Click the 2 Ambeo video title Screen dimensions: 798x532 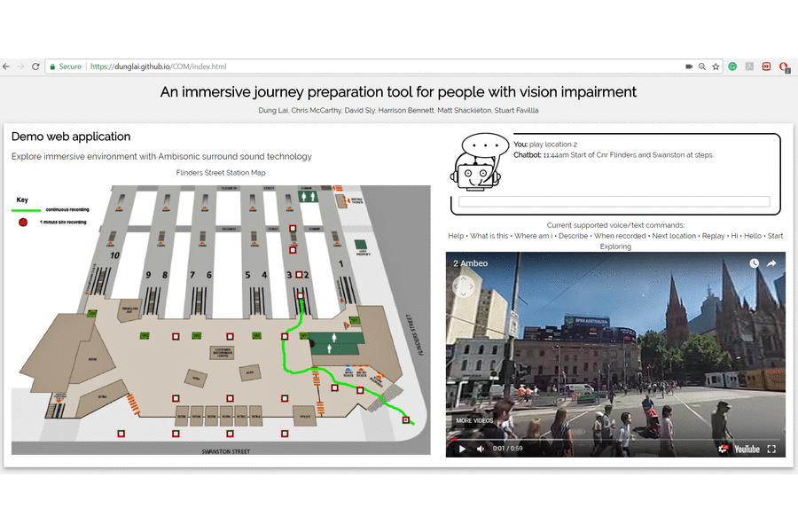pyautogui.click(x=471, y=263)
